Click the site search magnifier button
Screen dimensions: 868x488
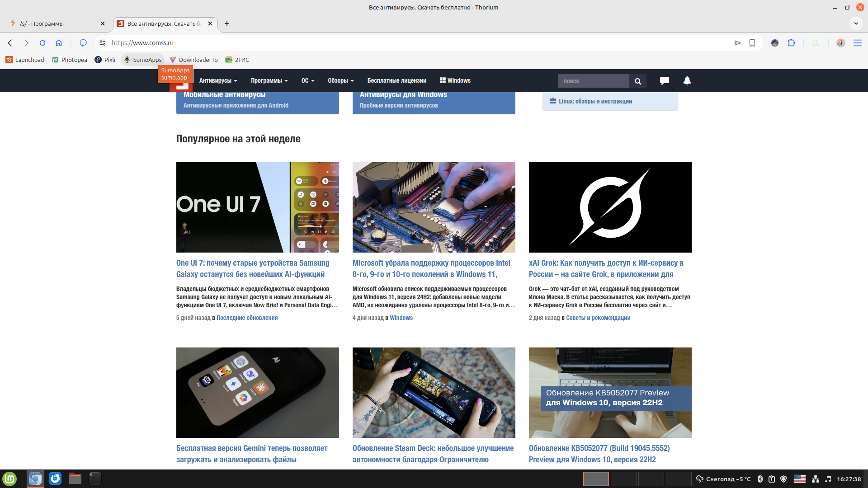(x=638, y=81)
